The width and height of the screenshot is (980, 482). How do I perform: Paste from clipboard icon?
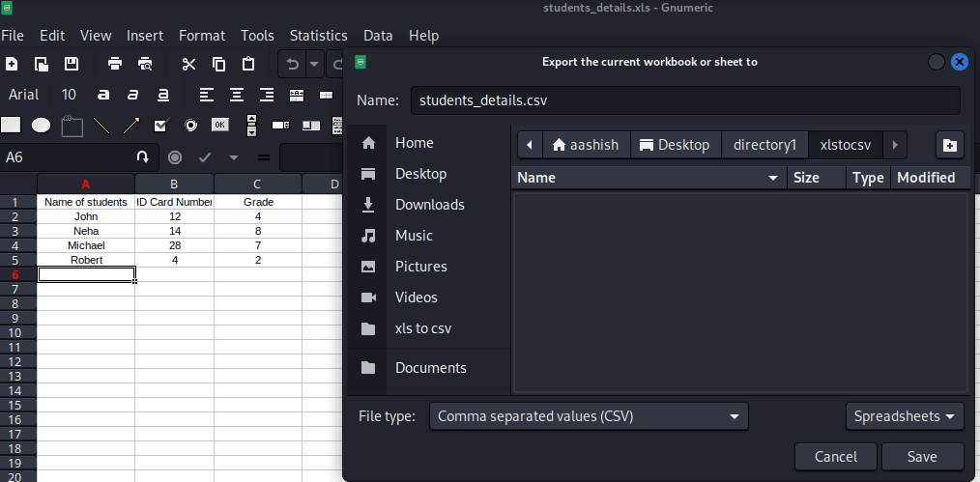pyautogui.click(x=248, y=64)
